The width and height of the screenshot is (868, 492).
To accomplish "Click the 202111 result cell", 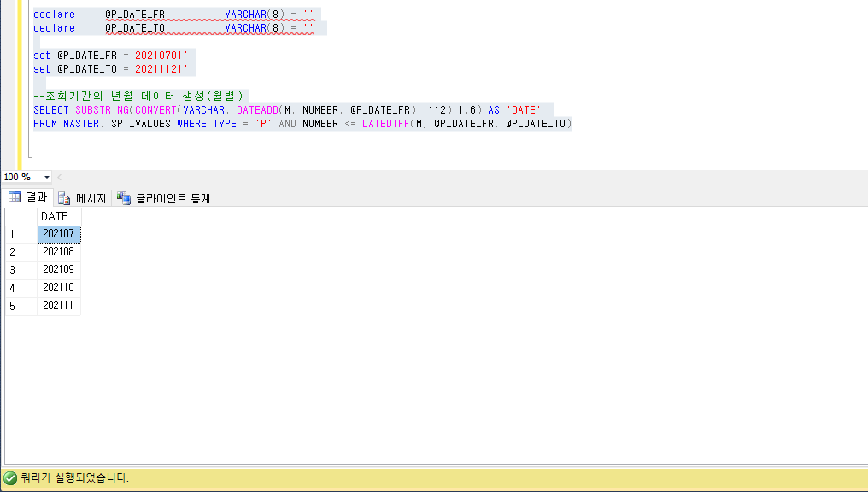I will 58,306.
